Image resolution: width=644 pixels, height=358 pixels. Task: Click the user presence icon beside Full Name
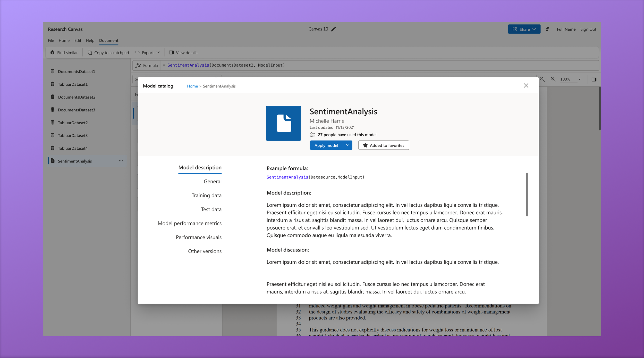(547, 29)
